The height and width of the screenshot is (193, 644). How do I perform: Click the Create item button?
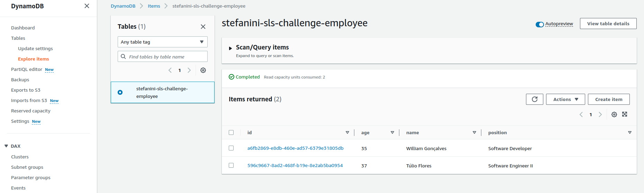(x=609, y=99)
